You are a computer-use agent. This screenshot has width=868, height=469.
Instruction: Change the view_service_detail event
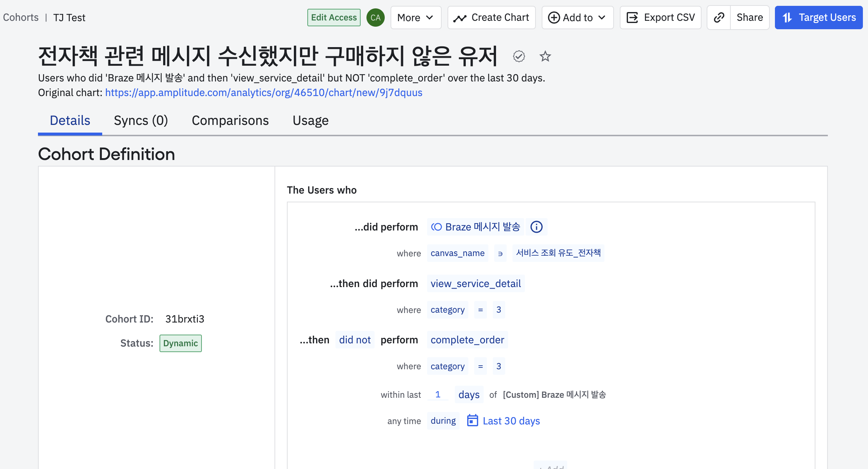(476, 283)
